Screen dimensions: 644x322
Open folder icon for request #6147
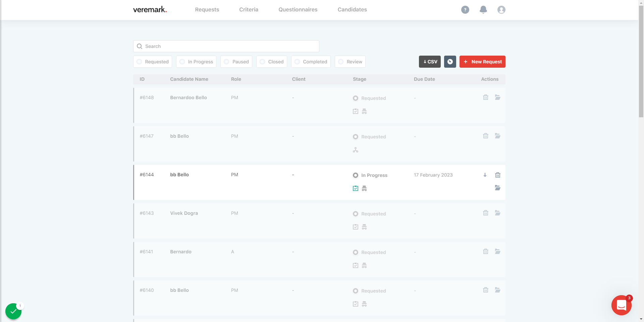point(497,136)
